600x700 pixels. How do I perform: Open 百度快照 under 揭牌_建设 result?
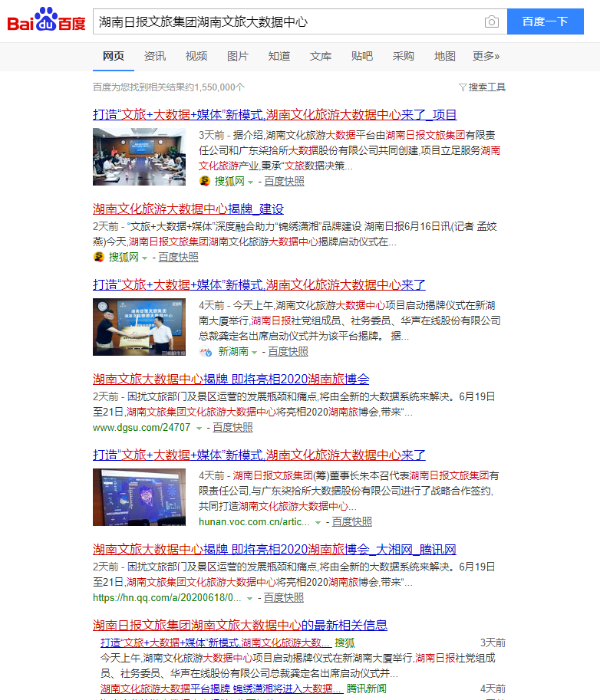(178, 257)
